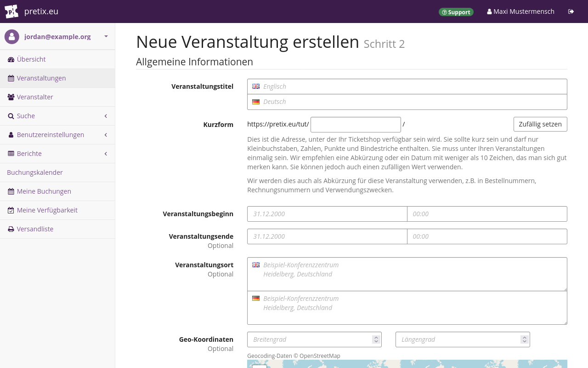
Task: Focus the Englisch event title field
Action: (x=407, y=86)
